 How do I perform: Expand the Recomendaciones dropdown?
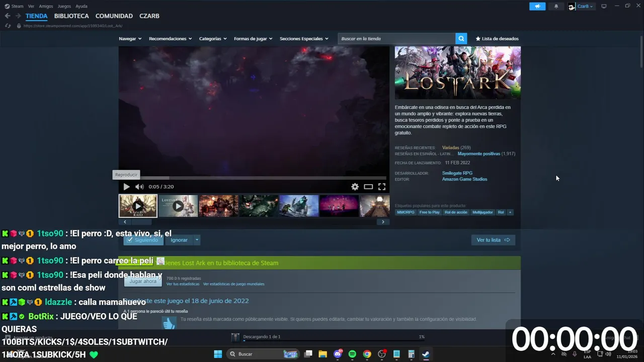click(x=171, y=39)
